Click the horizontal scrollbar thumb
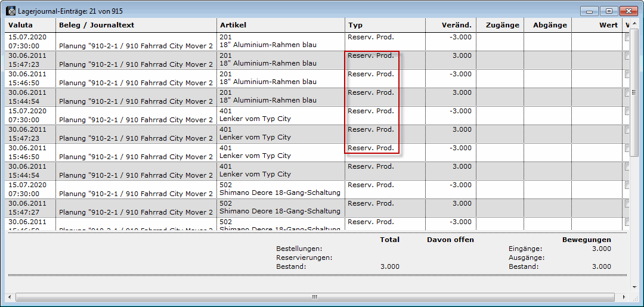 [x=315, y=296]
